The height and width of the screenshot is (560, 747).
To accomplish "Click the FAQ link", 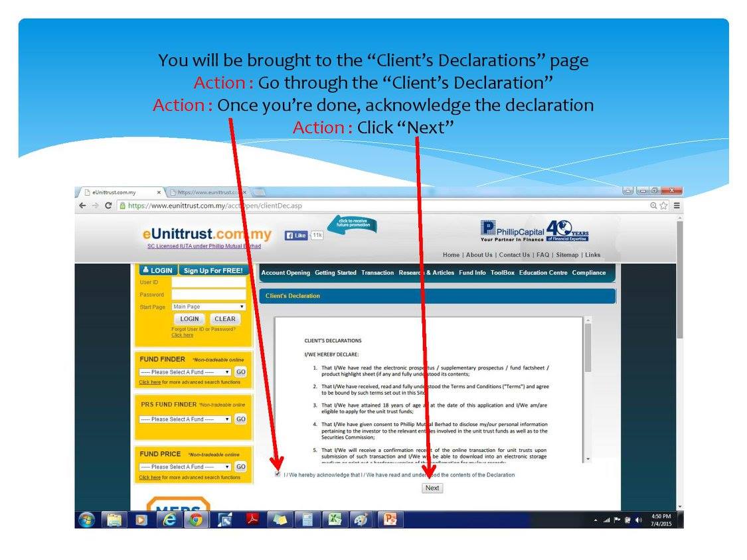I will (x=542, y=255).
